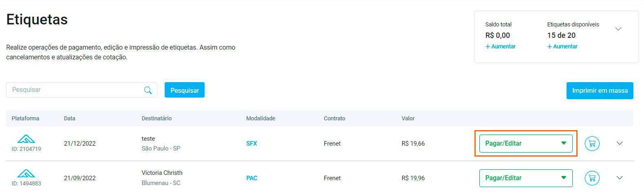Image resolution: width=644 pixels, height=194 pixels.
Task: Click the search magnifier icon
Action: 148,90
